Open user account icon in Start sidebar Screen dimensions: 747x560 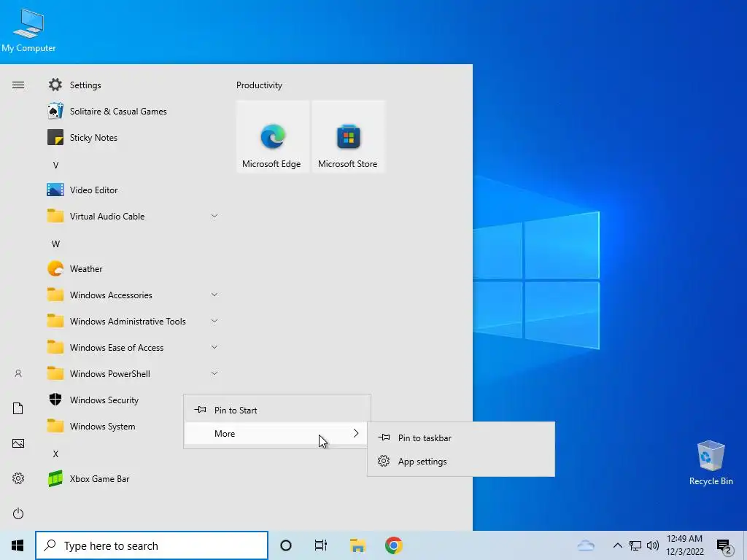(18, 373)
